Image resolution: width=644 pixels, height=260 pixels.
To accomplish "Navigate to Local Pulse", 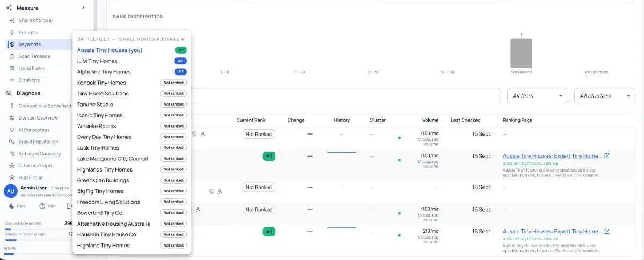I will [x=32, y=69].
